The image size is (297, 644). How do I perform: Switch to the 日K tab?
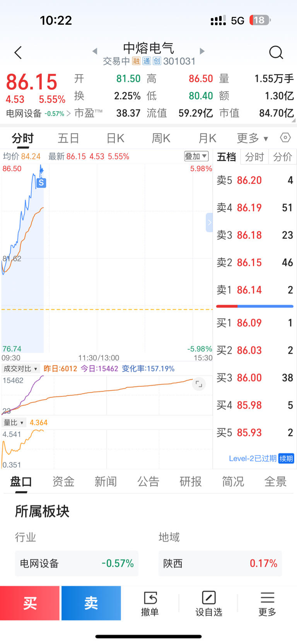tap(115, 138)
